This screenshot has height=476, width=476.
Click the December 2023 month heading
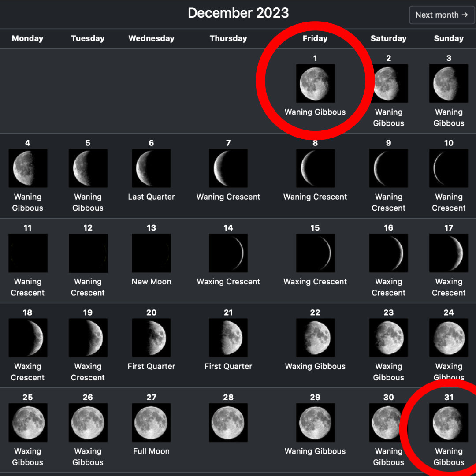pos(238,13)
